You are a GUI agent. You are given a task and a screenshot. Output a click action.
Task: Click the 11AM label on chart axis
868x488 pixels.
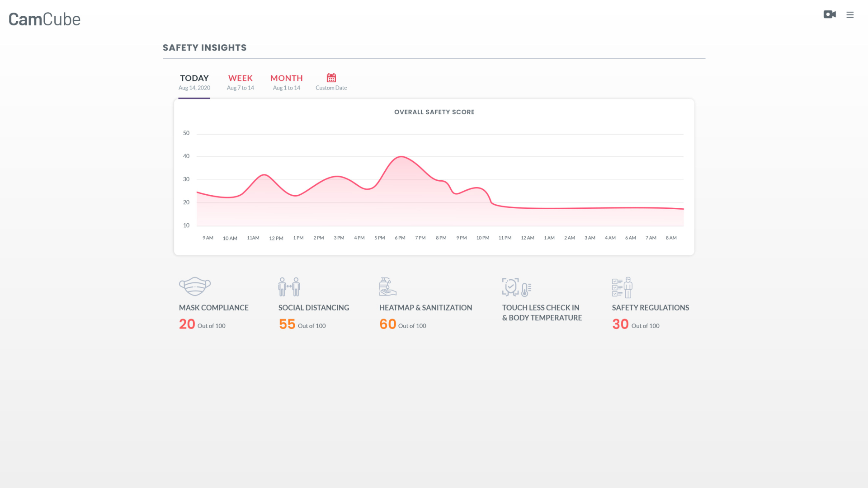pyautogui.click(x=253, y=238)
